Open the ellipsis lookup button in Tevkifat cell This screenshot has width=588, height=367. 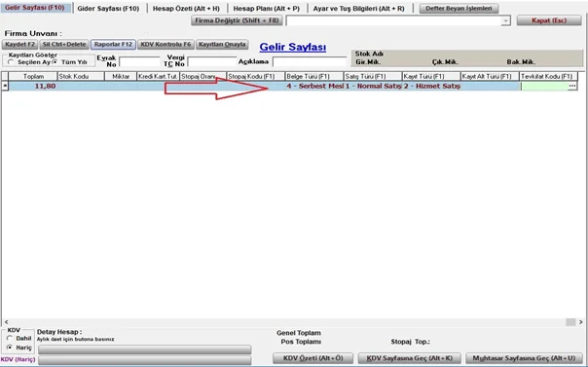(x=572, y=87)
